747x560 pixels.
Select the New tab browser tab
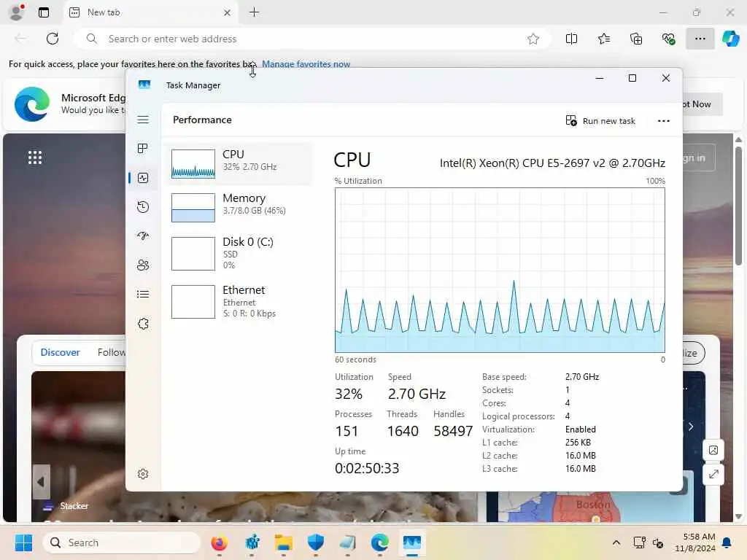coord(150,12)
